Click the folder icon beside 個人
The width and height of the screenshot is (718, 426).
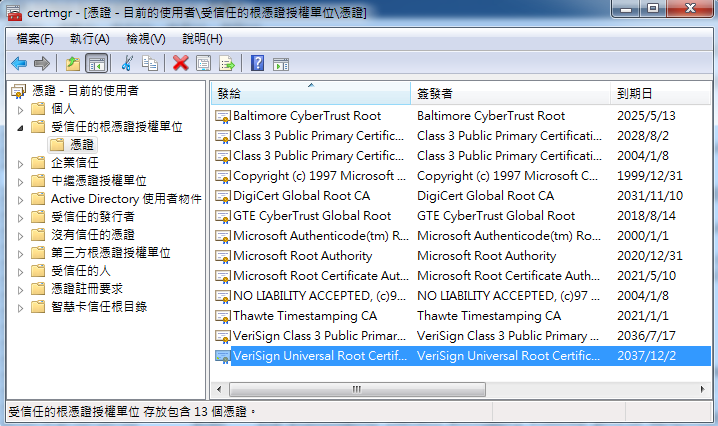pyautogui.click(x=38, y=109)
